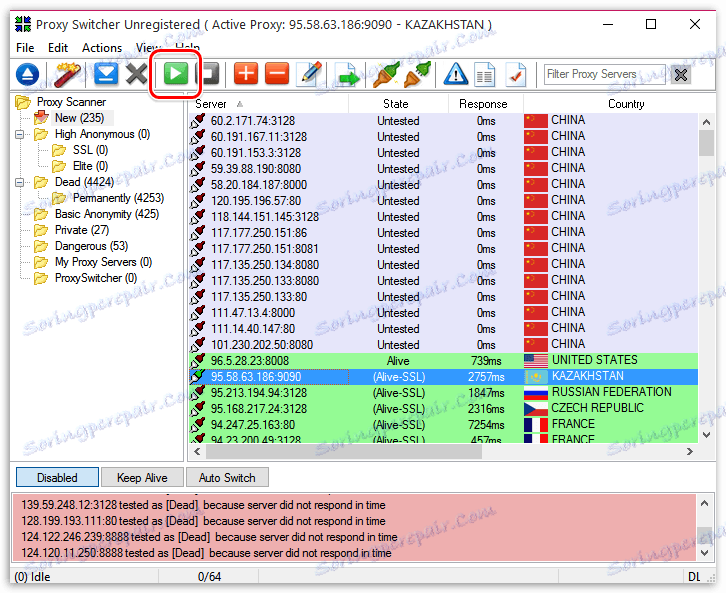Open the File menu

point(25,48)
